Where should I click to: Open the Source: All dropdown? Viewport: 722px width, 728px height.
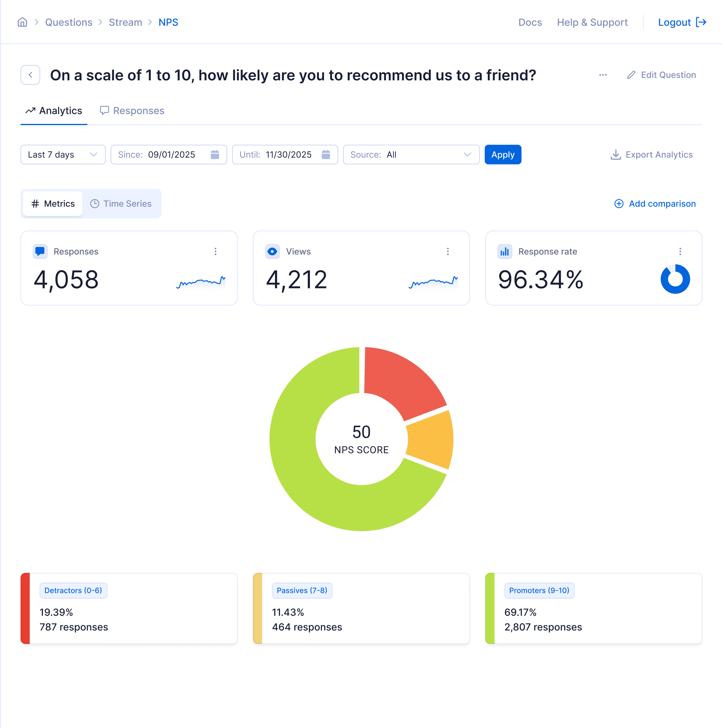[x=411, y=155]
